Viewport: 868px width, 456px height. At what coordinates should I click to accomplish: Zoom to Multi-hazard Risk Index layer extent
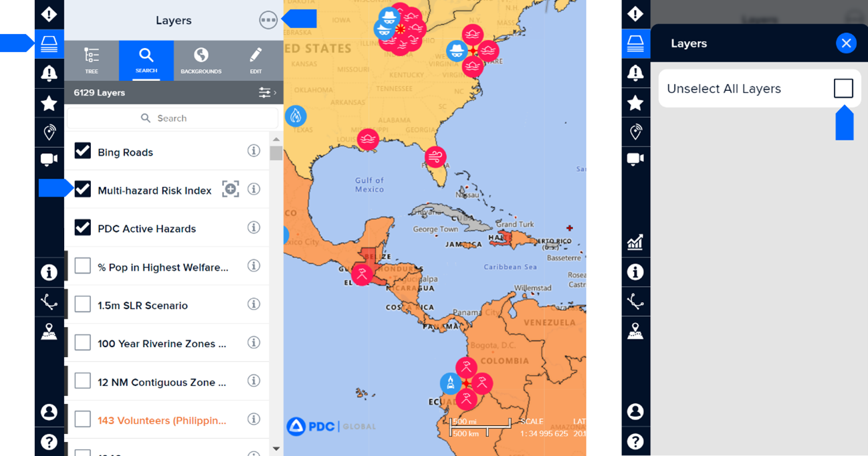tap(231, 189)
